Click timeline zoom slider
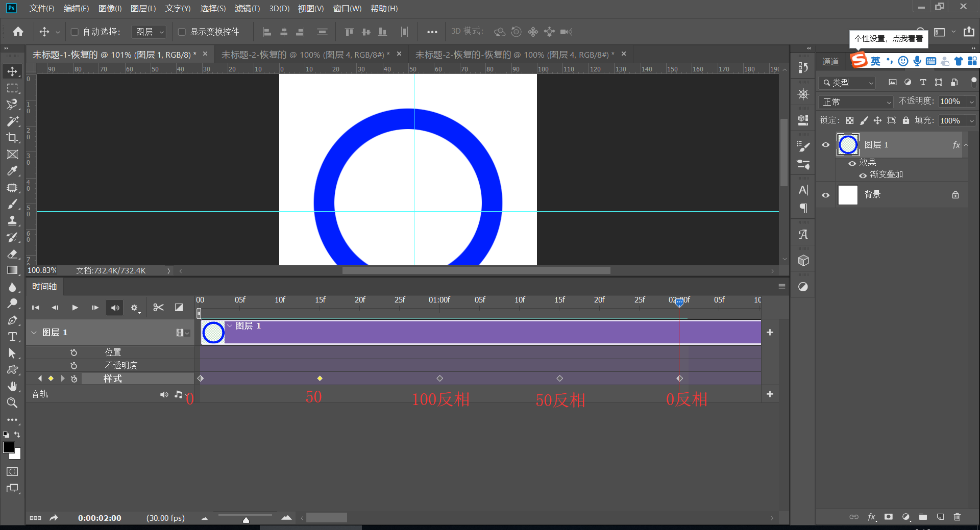980x530 pixels. 246,519
